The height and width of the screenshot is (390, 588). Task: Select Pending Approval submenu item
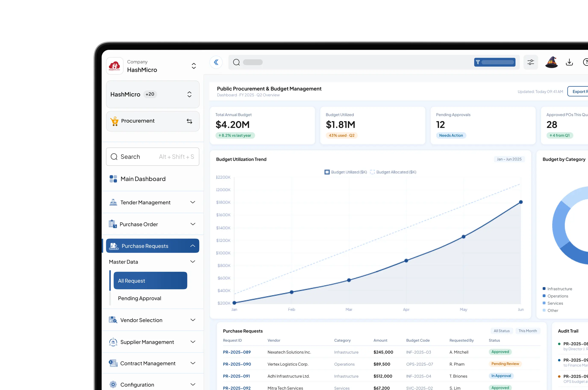pyautogui.click(x=140, y=298)
